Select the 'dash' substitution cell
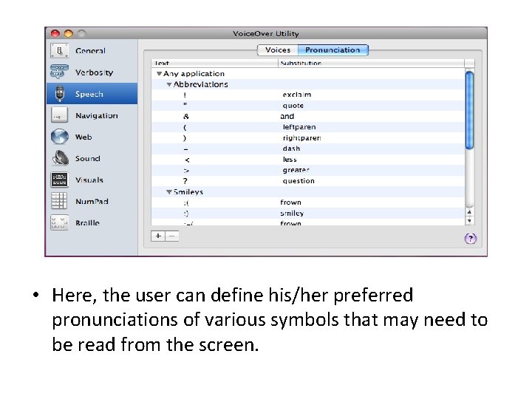The width and height of the screenshot is (532, 399). click(371, 149)
